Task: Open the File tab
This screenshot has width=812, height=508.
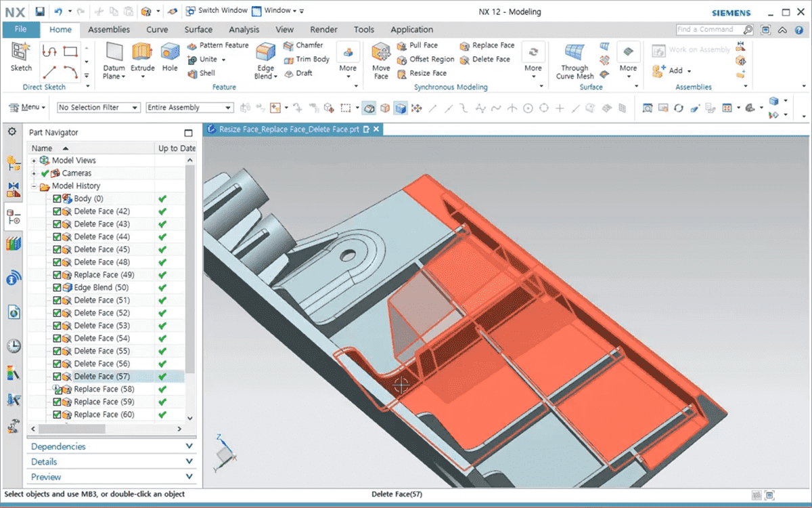Action: tap(20, 29)
